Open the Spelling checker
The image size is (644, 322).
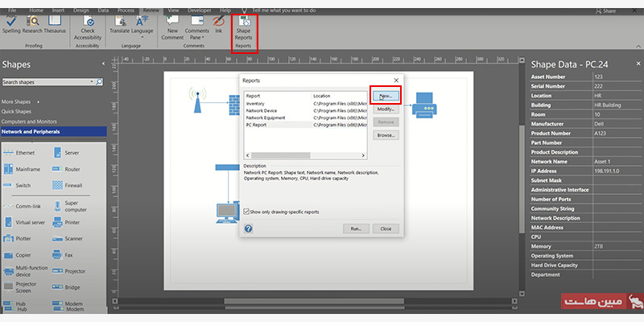pyautogui.click(x=11, y=25)
